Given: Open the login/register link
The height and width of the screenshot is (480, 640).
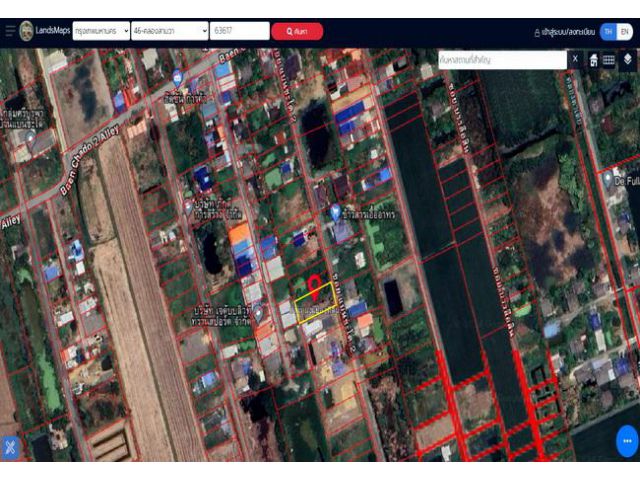Looking at the screenshot, I should coord(564,32).
